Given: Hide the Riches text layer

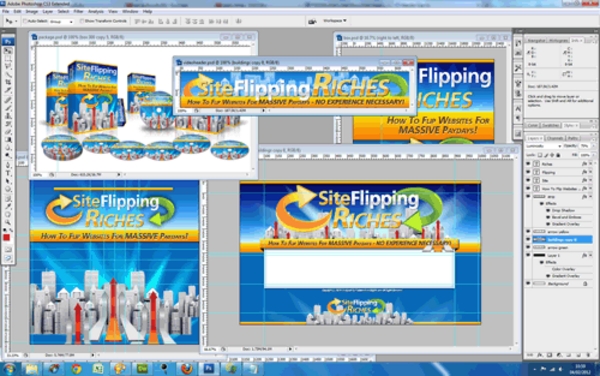Looking at the screenshot, I should tap(528, 164).
